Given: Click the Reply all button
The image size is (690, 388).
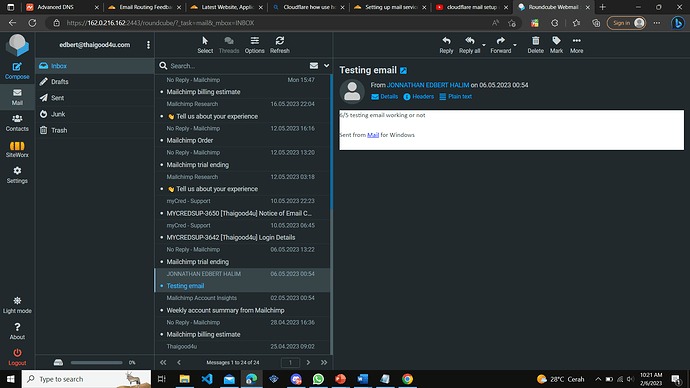Looking at the screenshot, I should click(470, 45).
